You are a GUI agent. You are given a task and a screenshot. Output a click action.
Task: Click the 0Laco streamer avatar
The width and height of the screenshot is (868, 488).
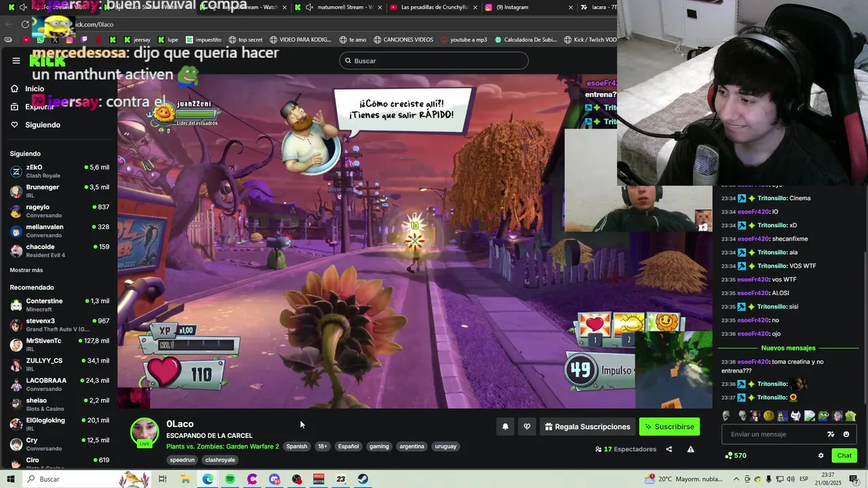point(144,432)
